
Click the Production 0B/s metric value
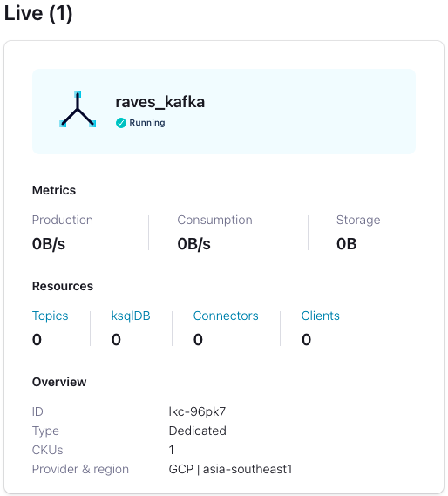click(x=49, y=244)
